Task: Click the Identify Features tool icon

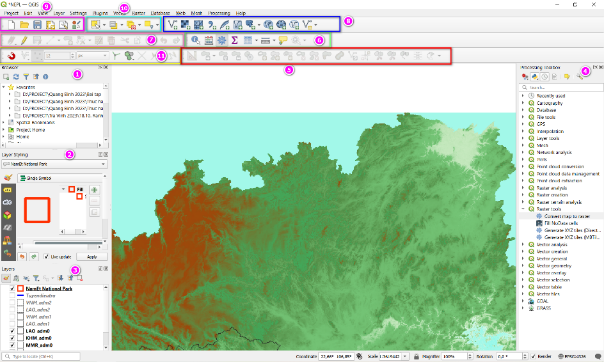Action: click(196, 40)
